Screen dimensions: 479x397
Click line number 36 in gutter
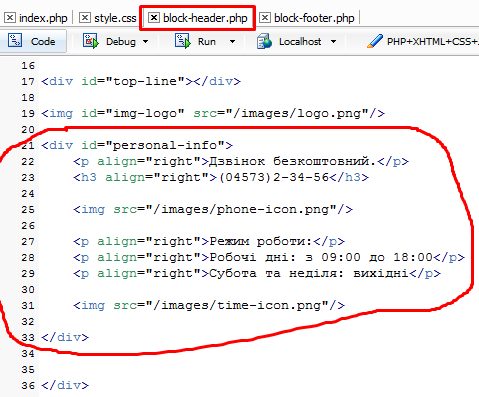pos(28,385)
